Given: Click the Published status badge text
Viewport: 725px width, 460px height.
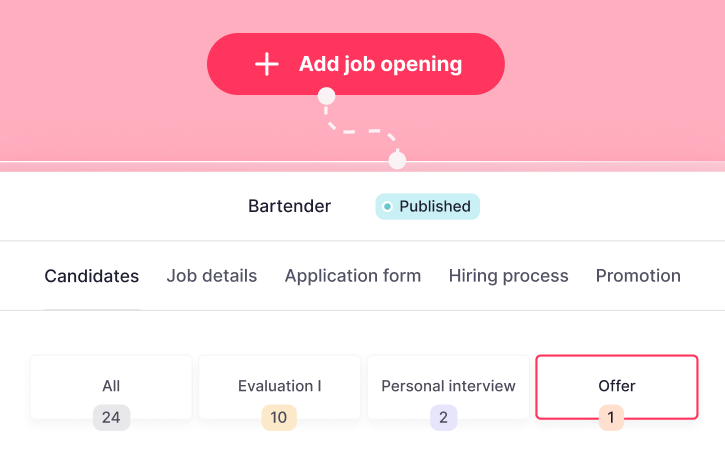Looking at the screenshot, I should (x=434, y=207).
